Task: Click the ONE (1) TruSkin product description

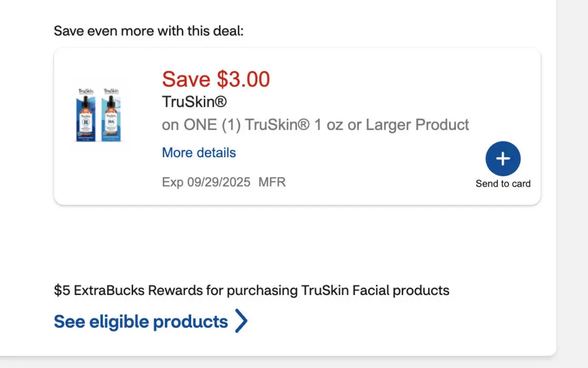Action: click(x=315, y=125)
